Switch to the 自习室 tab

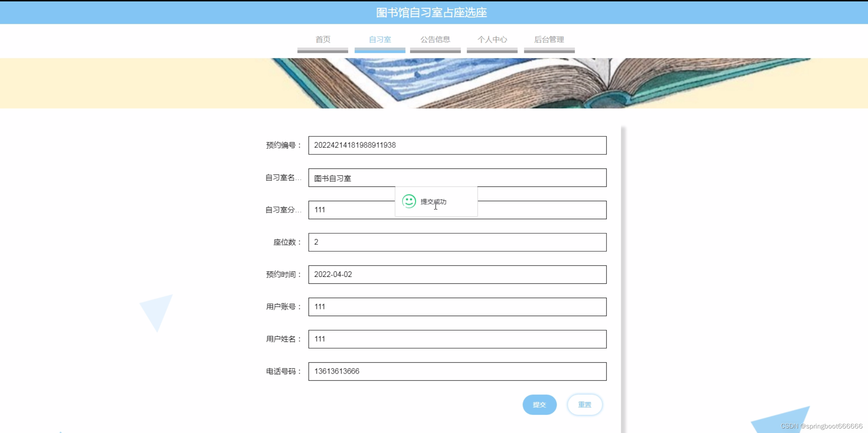click(379, 39)
